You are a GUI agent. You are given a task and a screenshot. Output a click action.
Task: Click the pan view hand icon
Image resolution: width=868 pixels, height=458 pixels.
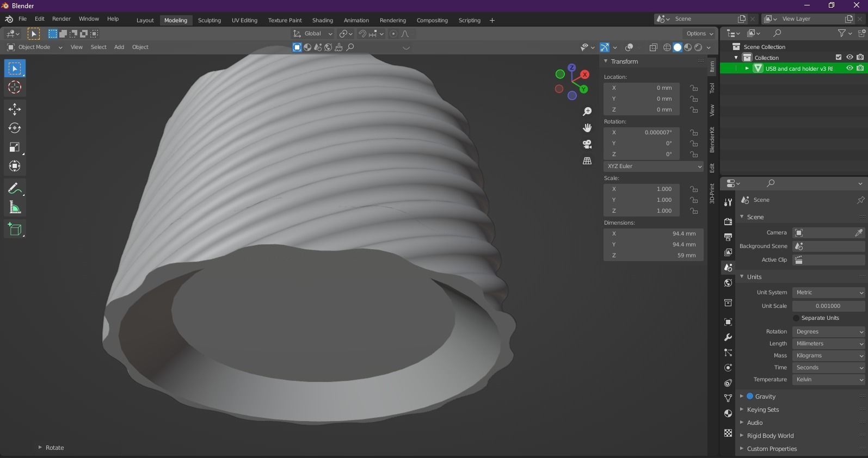pos(587,128)
